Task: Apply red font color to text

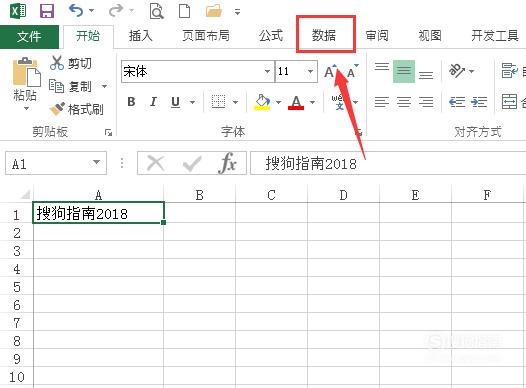Action: point(296,102)
